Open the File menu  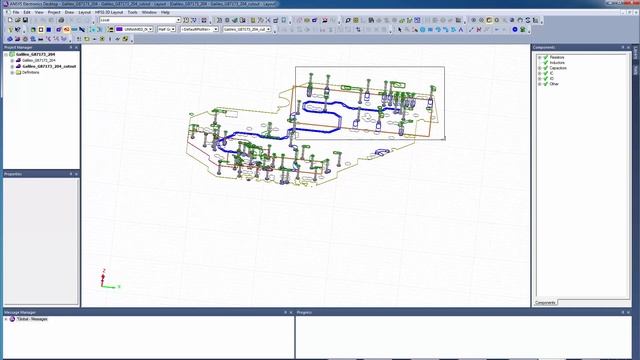pos(16,12)
